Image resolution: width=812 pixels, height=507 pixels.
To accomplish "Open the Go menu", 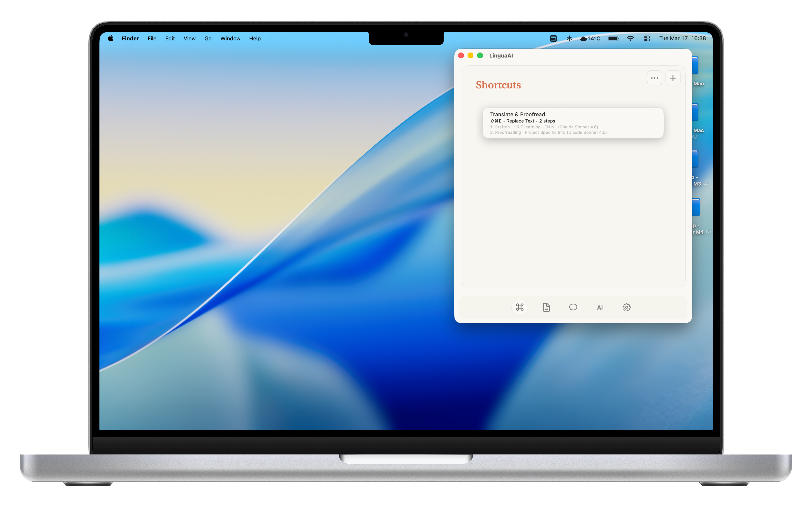I will (x=208, y=39).
